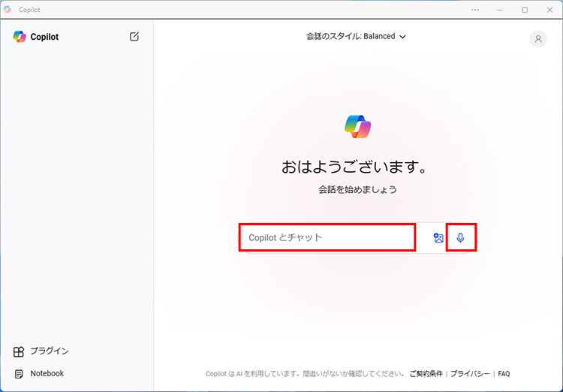The image size is (563, 392).
Task: Open the プライバシー privacy link
Action: pos(470,374)
